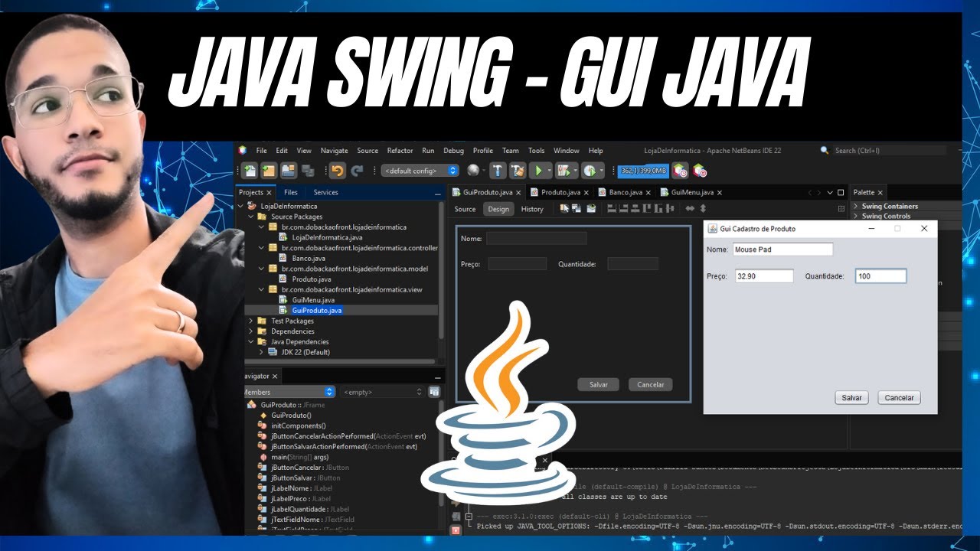Expand the Test Packages node
Image resolution: width=980 pixels, height=551 pixels.
click(251, 321)
